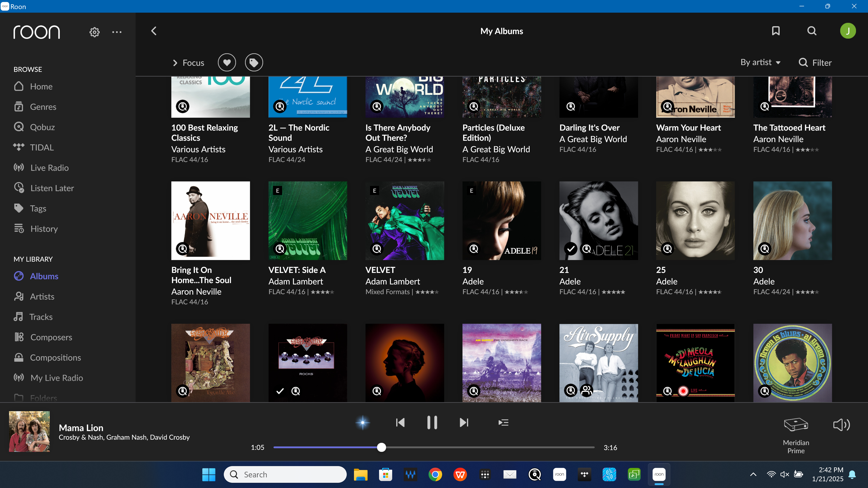Open Listen Later in sidebar
Screen dimensions: 868x488
tap(44, 188)
